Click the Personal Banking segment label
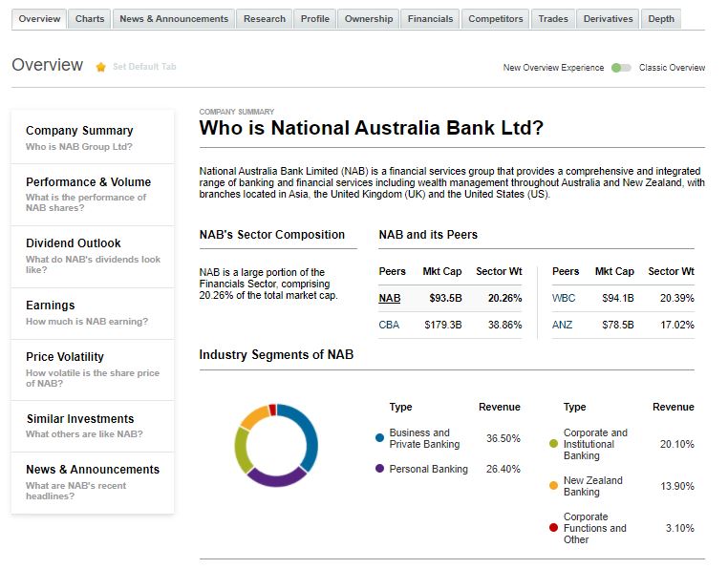Image resolution: width=728 pixels, height=569 pixels. 429,469
